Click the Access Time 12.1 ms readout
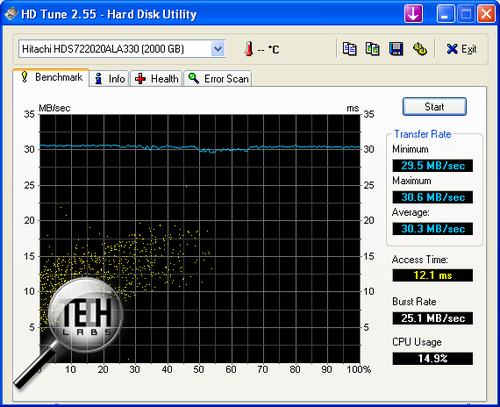The image size is (500, 407). point(433,275)
